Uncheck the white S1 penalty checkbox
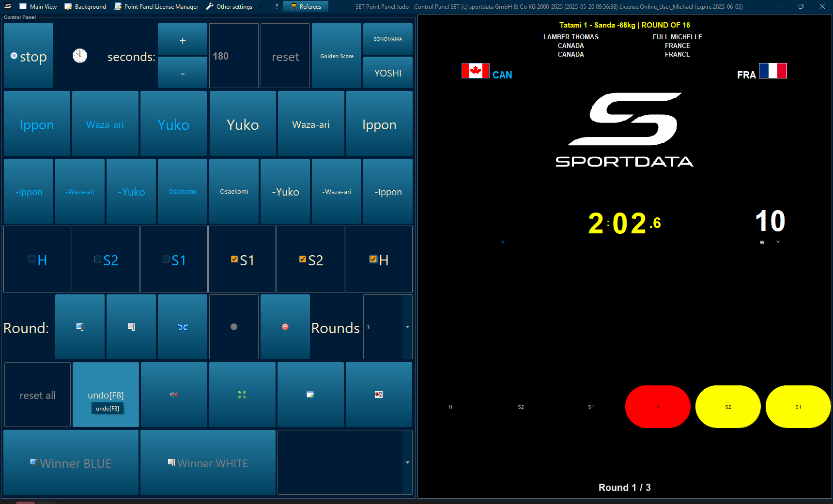This screenshot has height=504, width=833. point(234,260)
